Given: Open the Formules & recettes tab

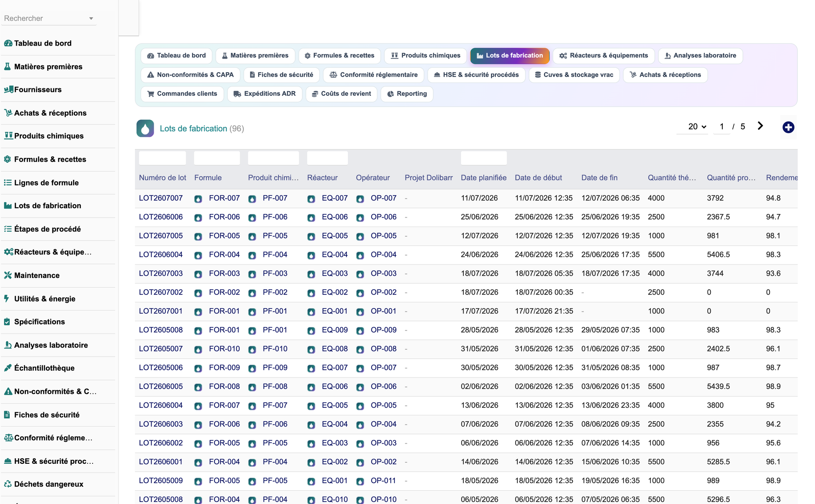Looking at the screenshot, I should click(339, 56).
